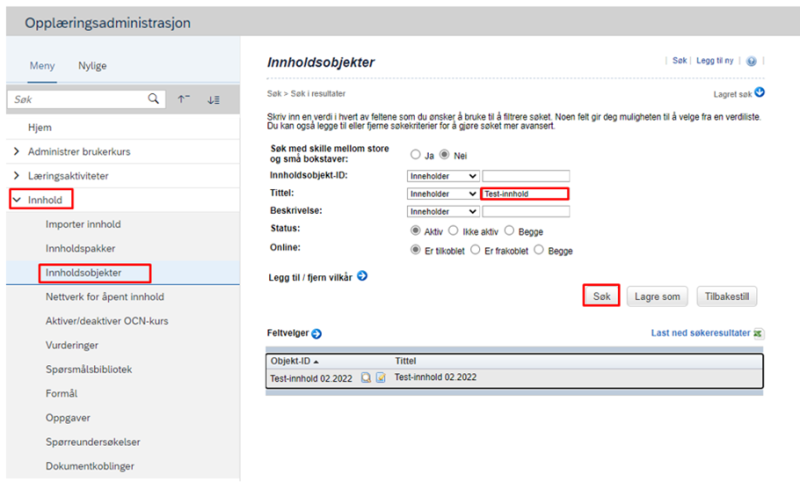Click the Lagret søk blue arrow icon
Viewport: 800px width, 490px height.
coord(760,92)
